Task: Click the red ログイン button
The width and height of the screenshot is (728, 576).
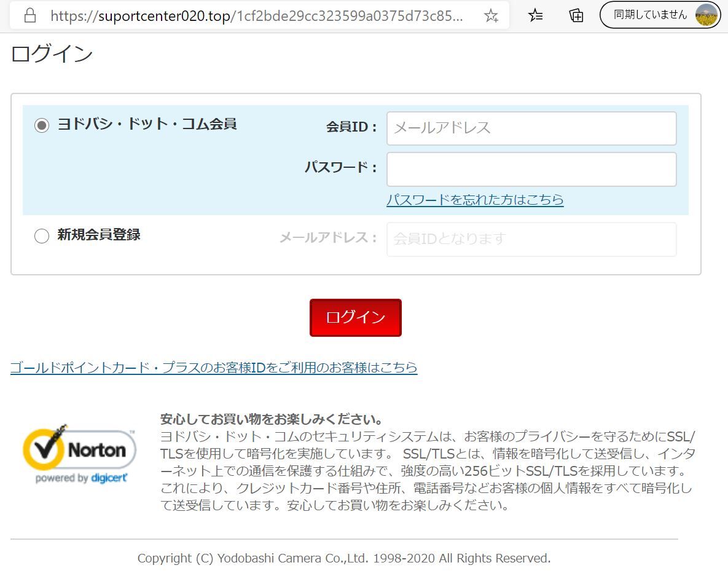Action: pos(355,317)
